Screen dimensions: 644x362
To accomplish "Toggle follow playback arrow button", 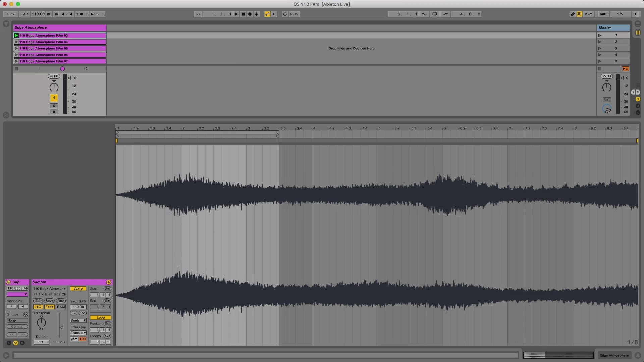I will (x=198, y=14).
